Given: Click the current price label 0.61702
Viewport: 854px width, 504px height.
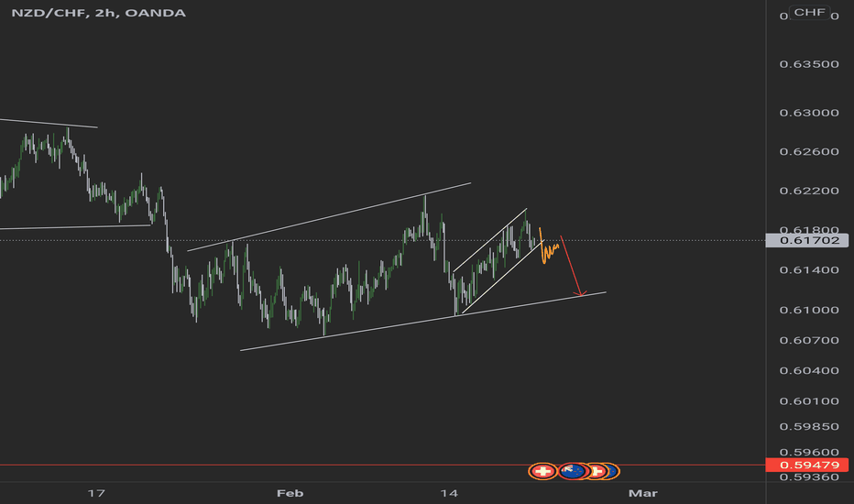Looking at the screenshot, I should click(x=807, y=240).
